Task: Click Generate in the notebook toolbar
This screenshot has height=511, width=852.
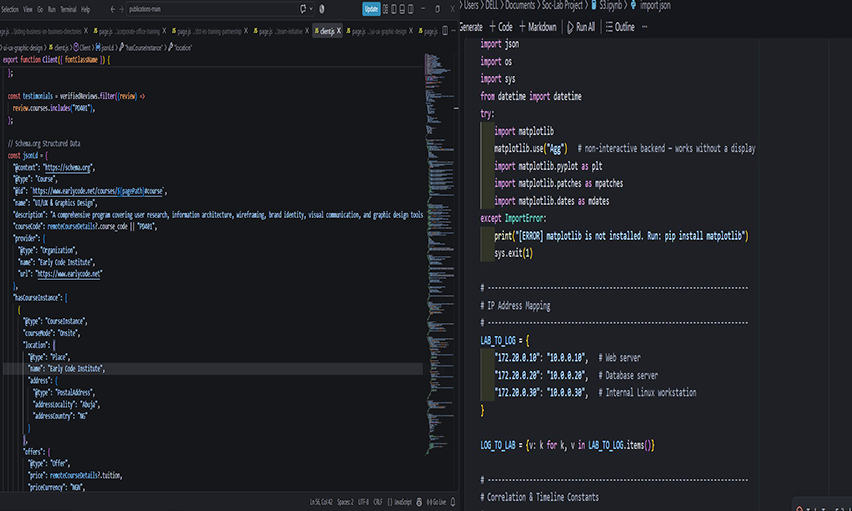Action: 471,27
